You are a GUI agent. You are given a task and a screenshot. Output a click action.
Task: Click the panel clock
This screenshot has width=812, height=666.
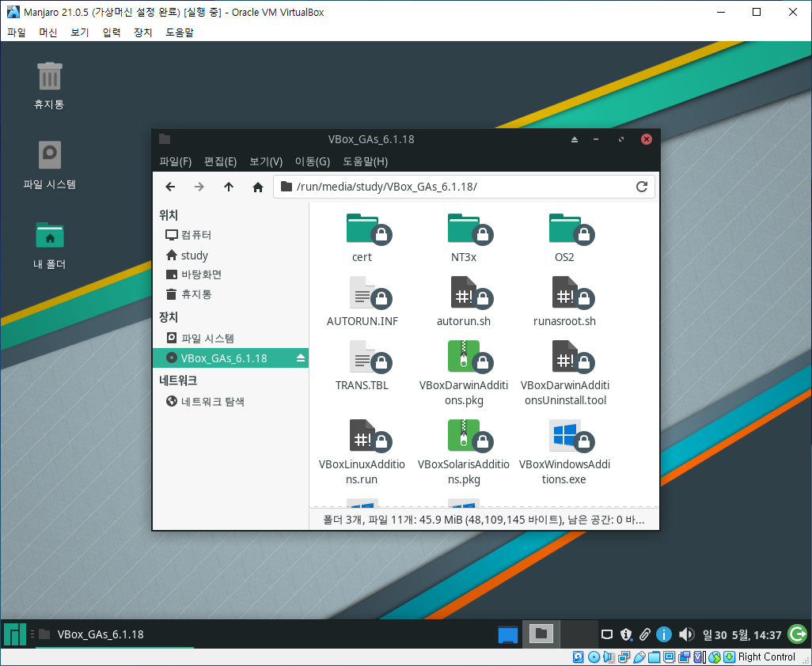(x=742, y=634)
